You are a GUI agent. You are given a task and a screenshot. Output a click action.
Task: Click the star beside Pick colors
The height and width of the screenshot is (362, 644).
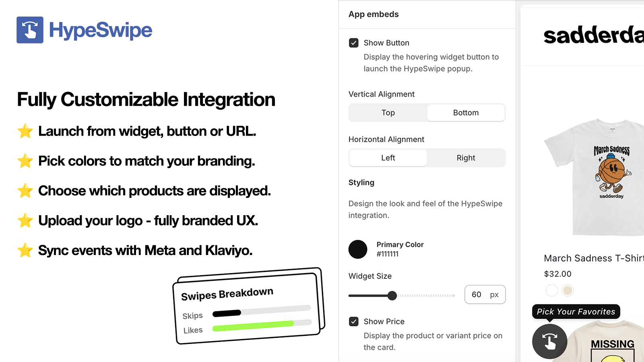click(25, 161)
